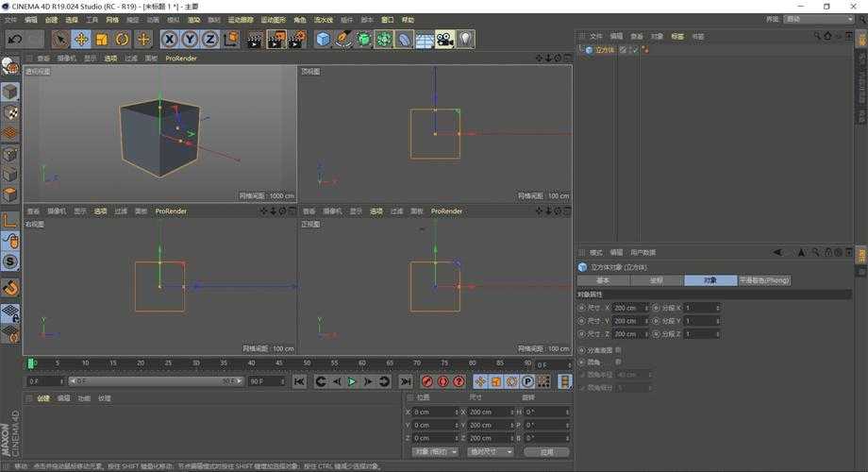The width and height of the screenshot is (868, 472).
Task: Go to the next keyframe
Action: (384, 381)
